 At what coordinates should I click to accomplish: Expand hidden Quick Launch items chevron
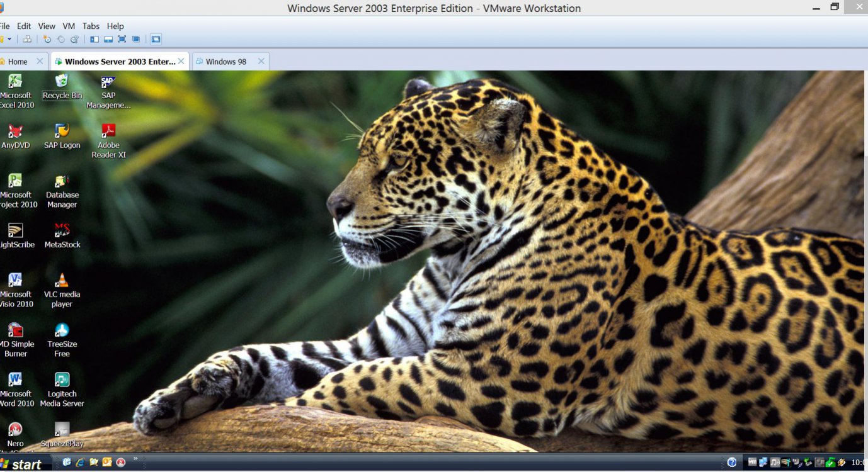point(135,459)
